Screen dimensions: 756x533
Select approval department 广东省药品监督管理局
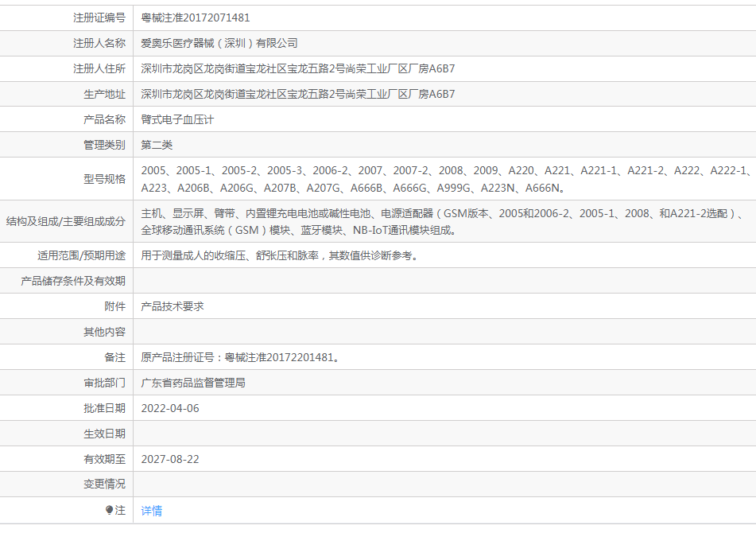pos(193,383)
